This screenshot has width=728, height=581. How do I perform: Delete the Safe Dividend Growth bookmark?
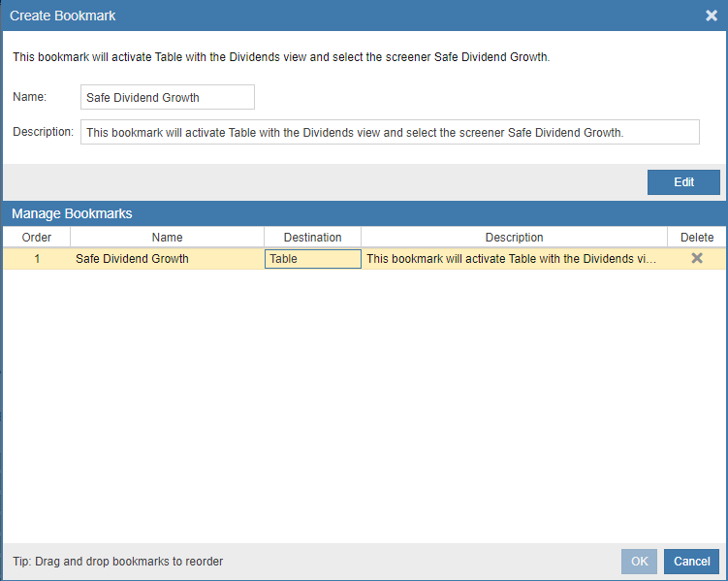(x=696, y=258)
